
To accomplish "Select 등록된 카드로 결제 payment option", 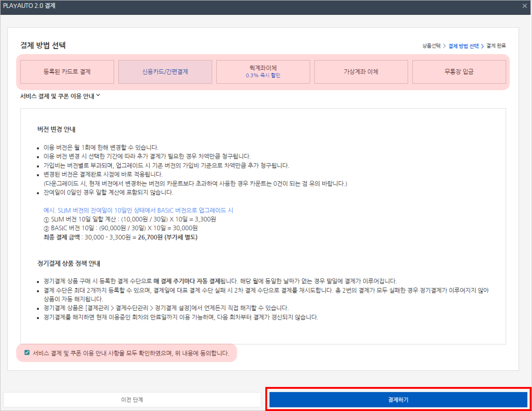I will coord(67,72).
